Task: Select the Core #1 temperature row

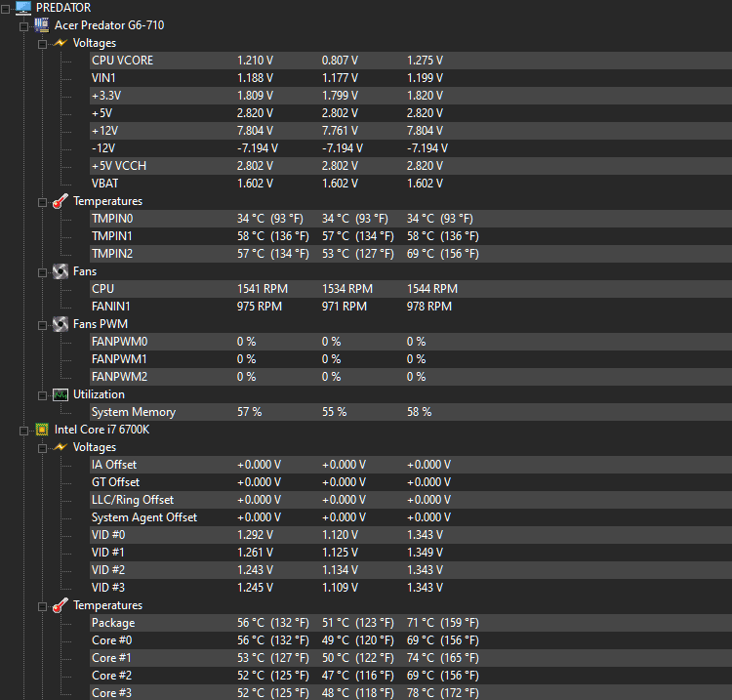Action: pos(411,658)
